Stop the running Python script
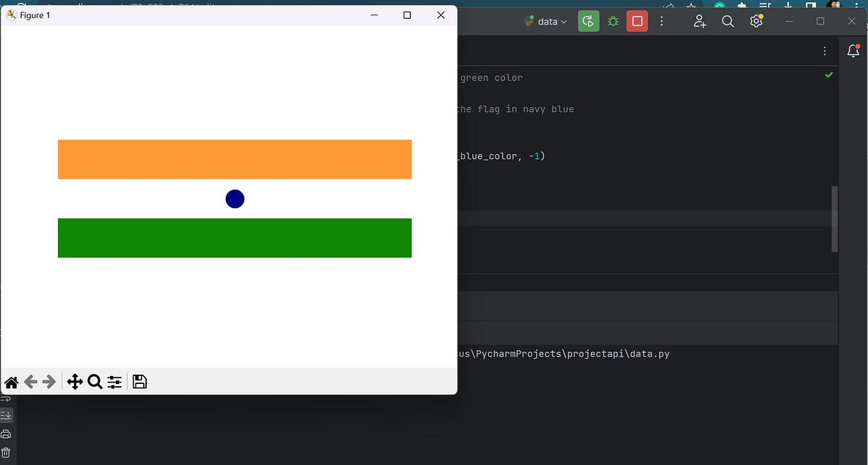Viewport: 868px width, 465px height. [x=637, y=21]
